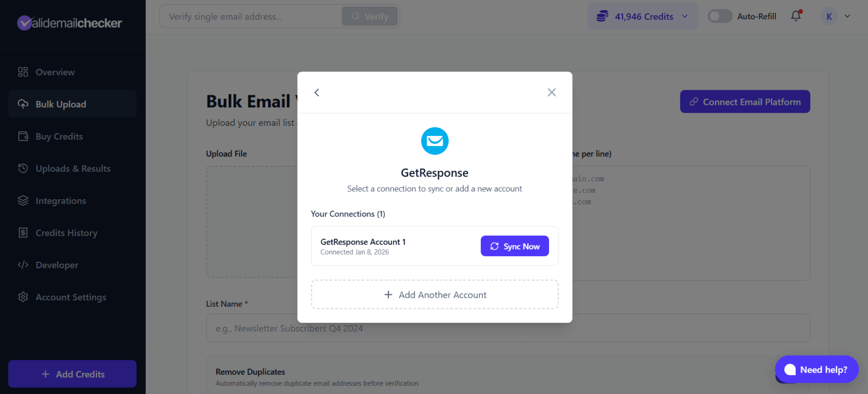Image resolution: width=868 pixels, height=394 pixels.
Task: Click the GetResponse envelope logo
Action: point(434,141)
